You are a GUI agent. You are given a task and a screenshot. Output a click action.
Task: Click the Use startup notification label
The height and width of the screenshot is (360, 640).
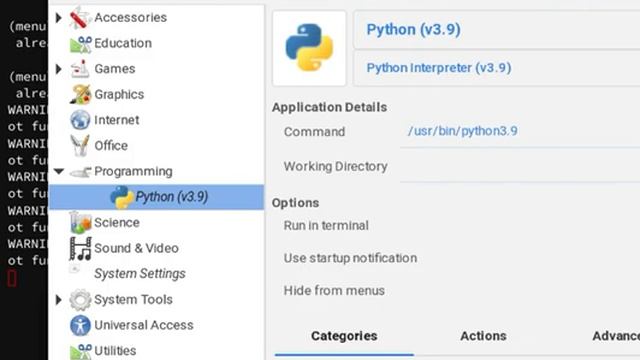(x=350, y=258)
